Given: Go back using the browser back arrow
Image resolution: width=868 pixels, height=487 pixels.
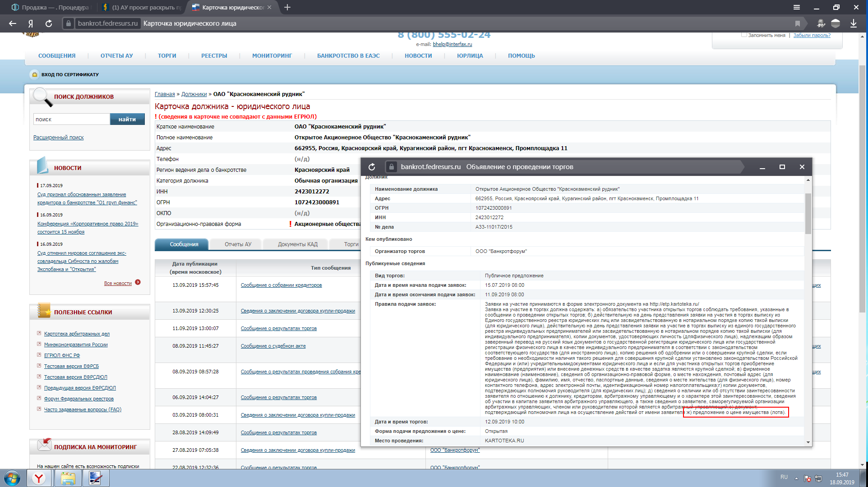Looking at the screenshot, I should point(13,23).
